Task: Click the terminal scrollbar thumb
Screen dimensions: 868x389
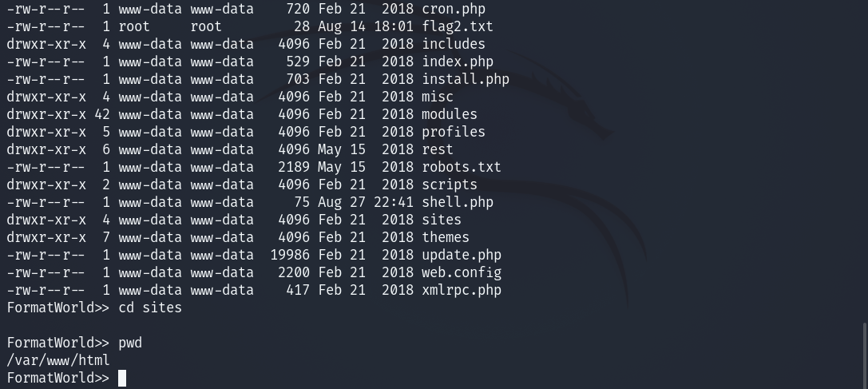Action: pyautogui.click(x=864, y=355)
